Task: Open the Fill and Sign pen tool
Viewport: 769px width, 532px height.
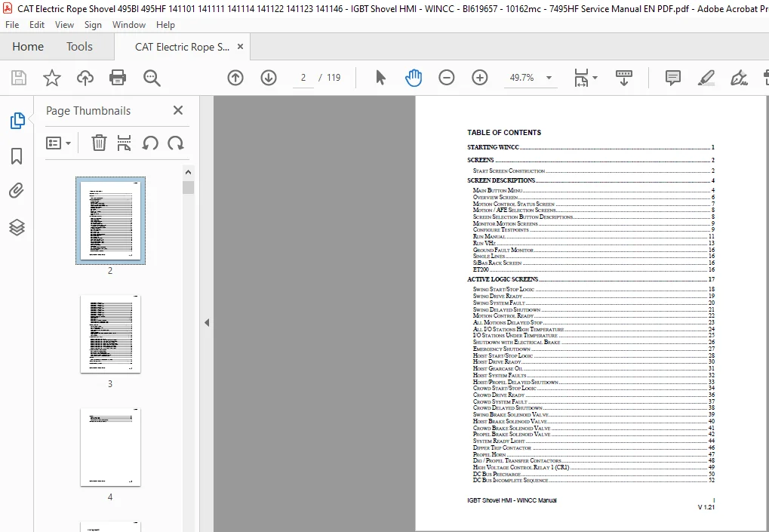Action: pyautogui.click(x=739, y=78)
